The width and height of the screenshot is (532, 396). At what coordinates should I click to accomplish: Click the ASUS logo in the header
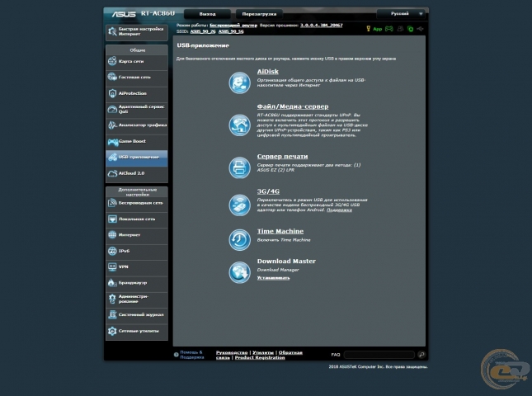coord(124,14)
